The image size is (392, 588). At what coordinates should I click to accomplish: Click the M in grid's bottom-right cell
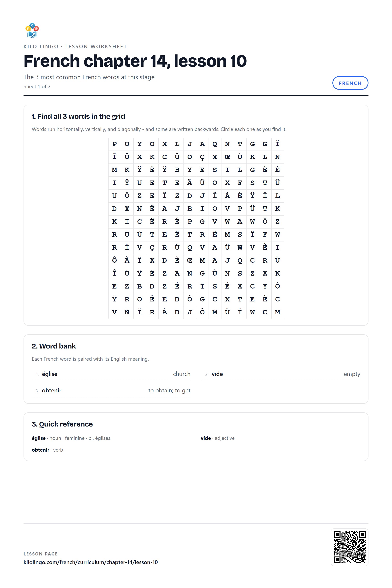278,312
